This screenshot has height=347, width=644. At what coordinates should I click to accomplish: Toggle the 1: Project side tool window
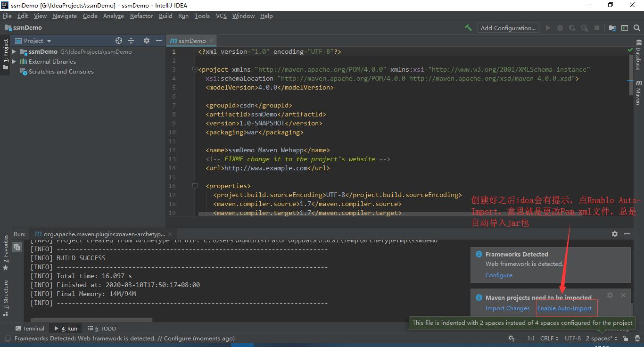pyautogui.click(x=6, y=54)
